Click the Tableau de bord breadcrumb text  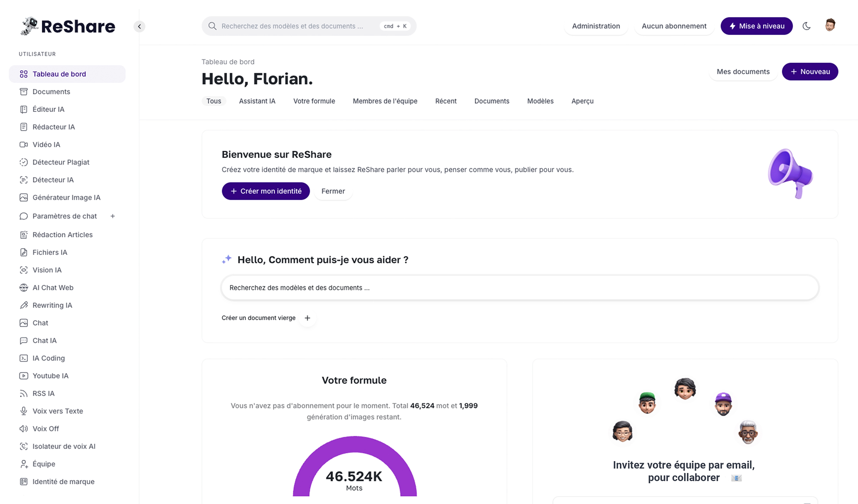(228, 62)
